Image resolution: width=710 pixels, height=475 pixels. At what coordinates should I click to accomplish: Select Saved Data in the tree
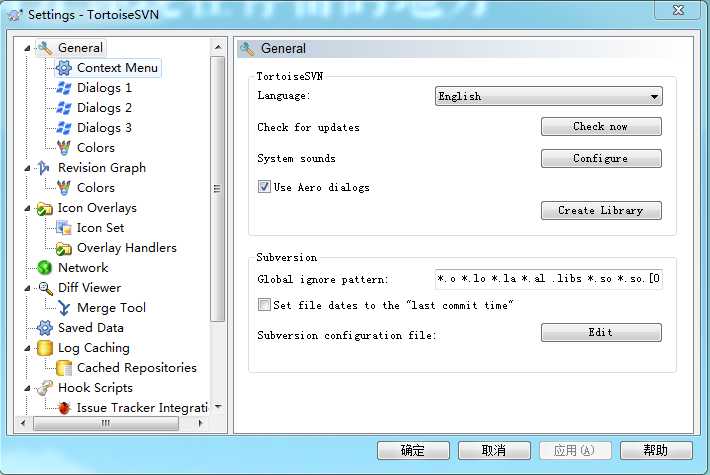[x=91, y=328]
